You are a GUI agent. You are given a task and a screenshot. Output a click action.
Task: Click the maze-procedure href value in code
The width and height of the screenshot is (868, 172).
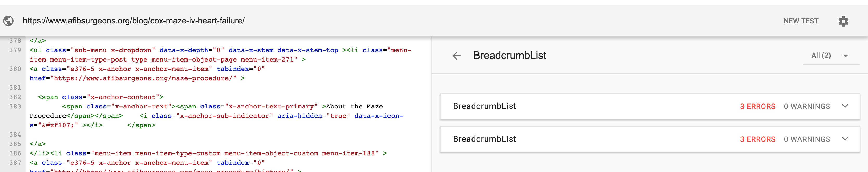(x=143, y=78)
